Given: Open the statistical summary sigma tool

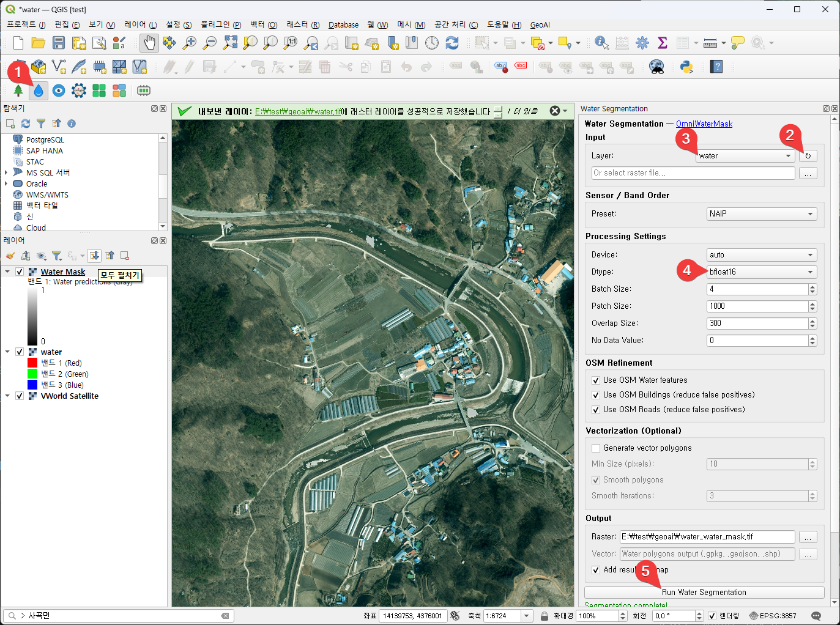Looking at the screenshot, I should [662, 43].
